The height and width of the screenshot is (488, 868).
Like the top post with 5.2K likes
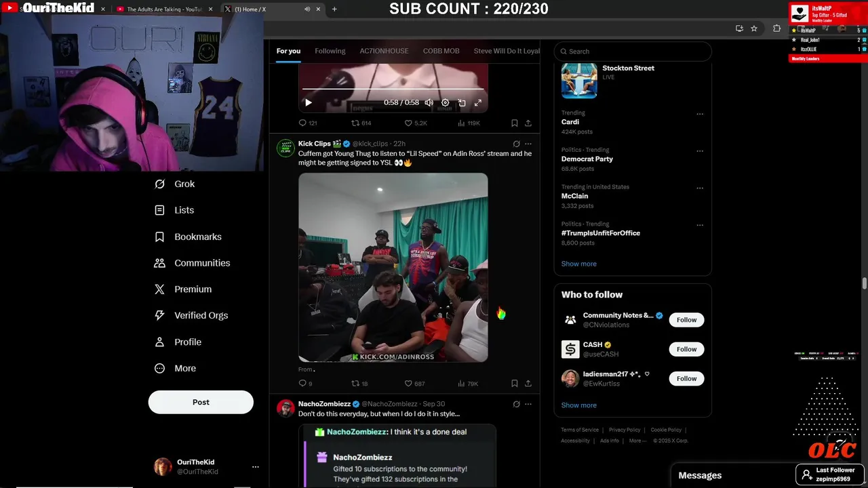coord(416,123)
